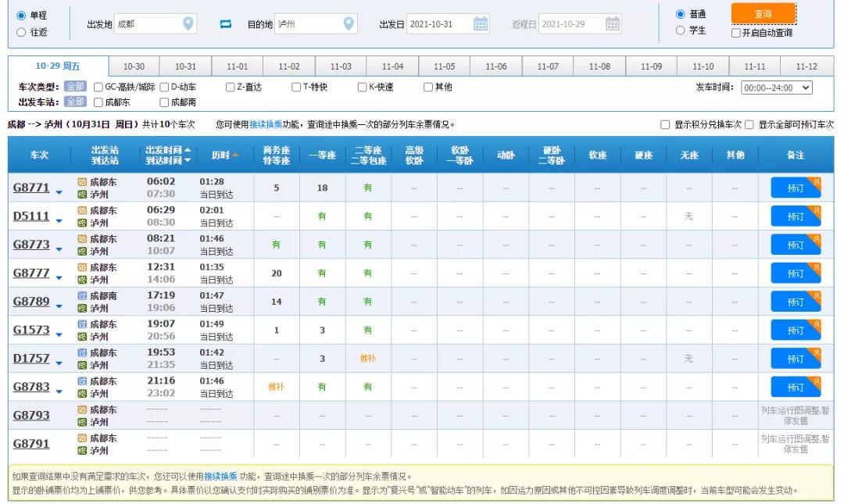Click the sort arrow on the 历时 column header
844x504 pixels.
235,155
